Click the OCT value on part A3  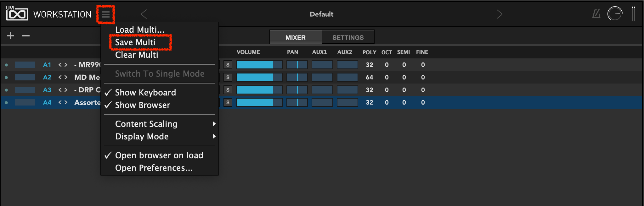click(387, 90)
